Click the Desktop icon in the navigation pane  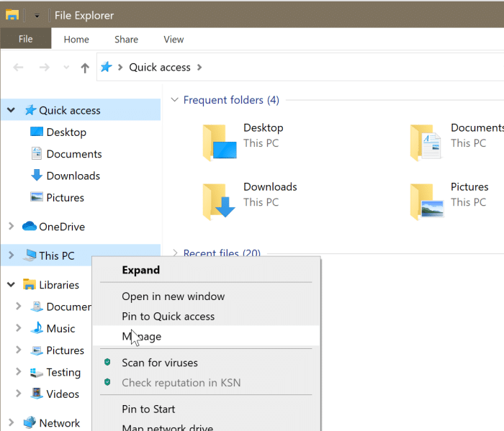click(36, 132)
